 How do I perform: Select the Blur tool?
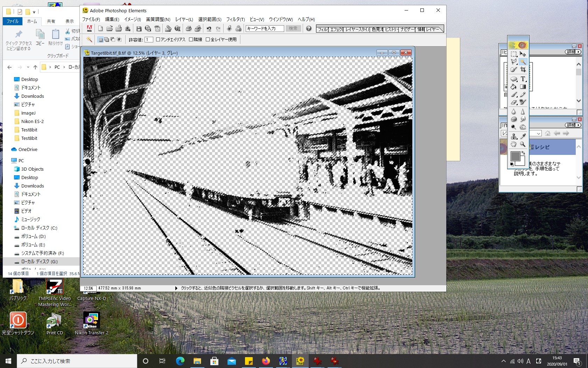point(513,111)
